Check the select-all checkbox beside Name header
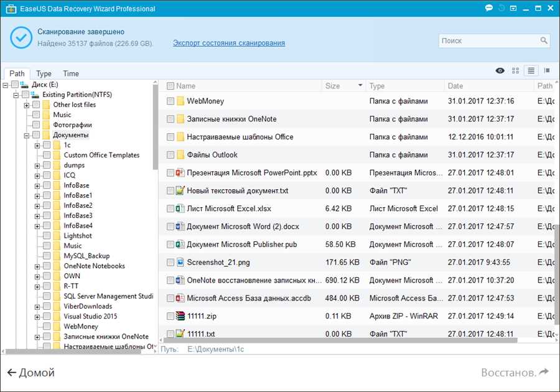This screenshot has height=392, width=560. click(x=170, y=86)
